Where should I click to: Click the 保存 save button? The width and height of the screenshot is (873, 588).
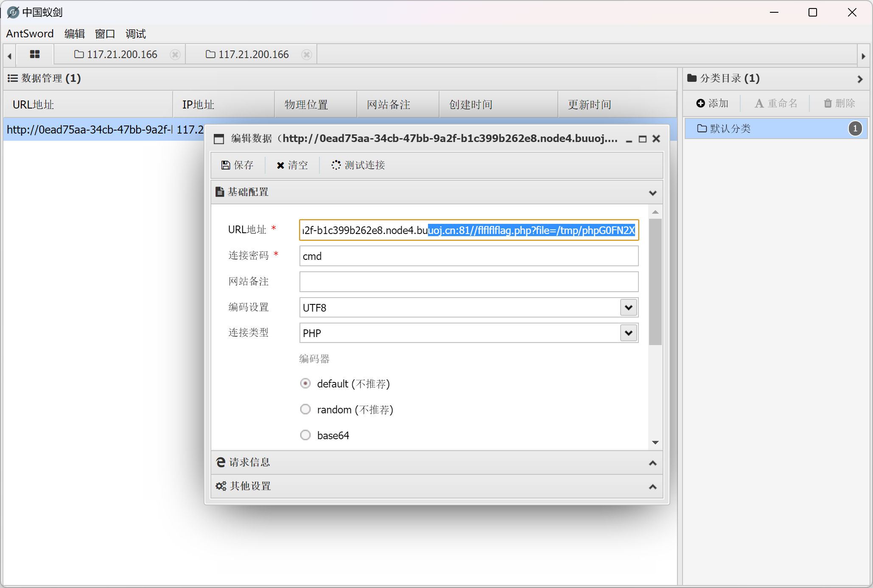coord(238,165)
